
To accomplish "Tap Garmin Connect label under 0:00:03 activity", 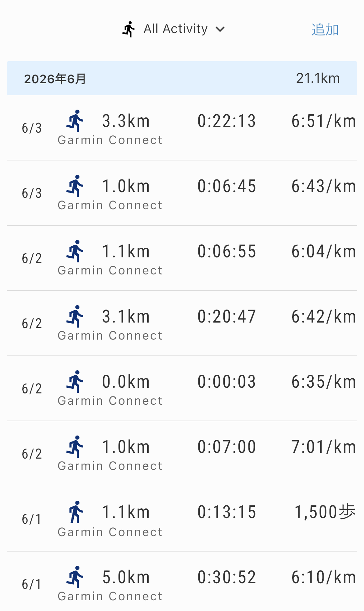I will pos(110,401).
